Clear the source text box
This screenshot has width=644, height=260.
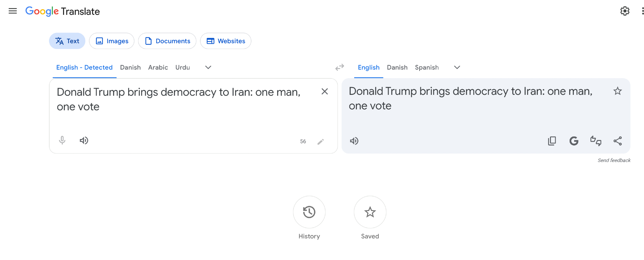(x=325, y=92)
